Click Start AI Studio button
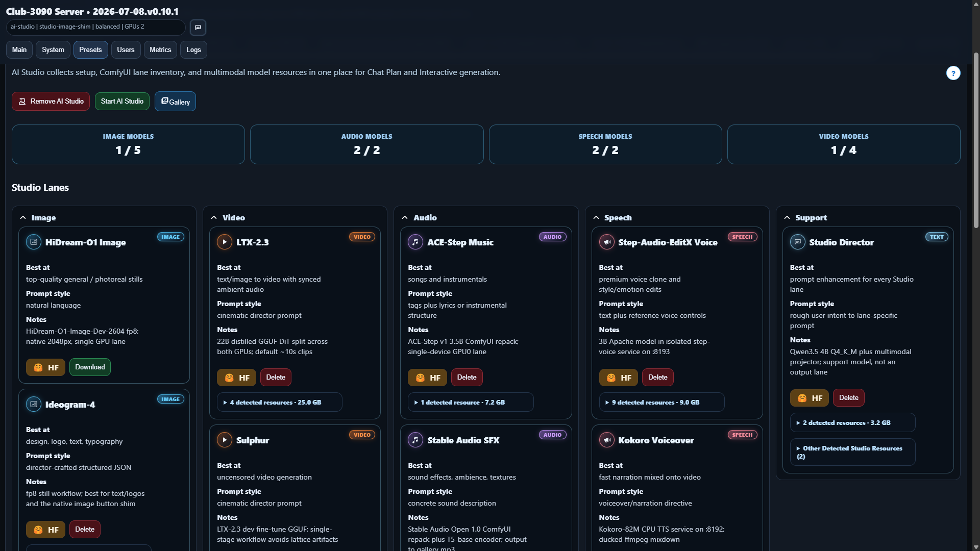The image size is (980, 551). tap(122, 102)
